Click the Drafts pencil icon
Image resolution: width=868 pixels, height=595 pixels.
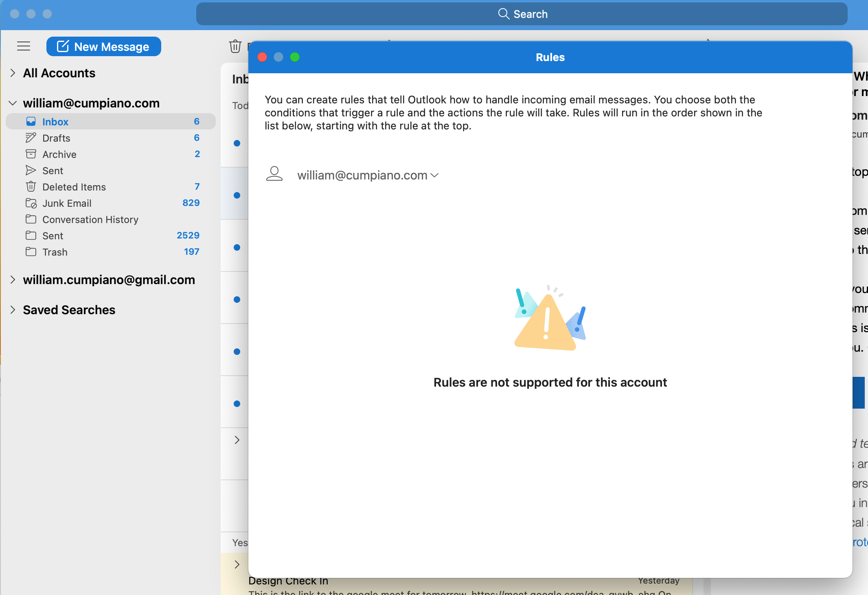(31, 138)
